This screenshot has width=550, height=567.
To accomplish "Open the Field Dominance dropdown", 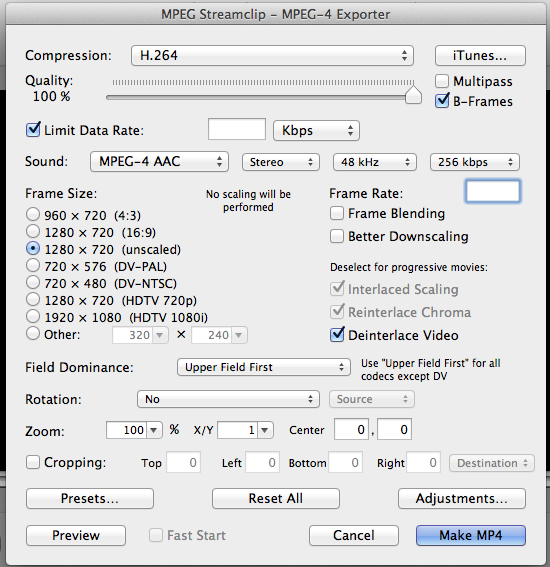I will pos(264,367).
